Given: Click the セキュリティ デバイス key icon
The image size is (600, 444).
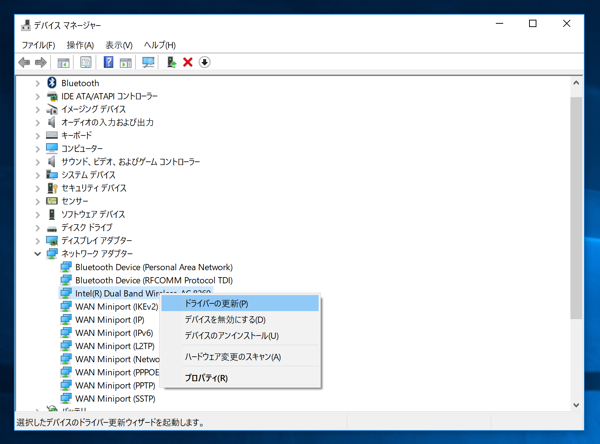Looking at the screenshot, I should pos(52,188).
